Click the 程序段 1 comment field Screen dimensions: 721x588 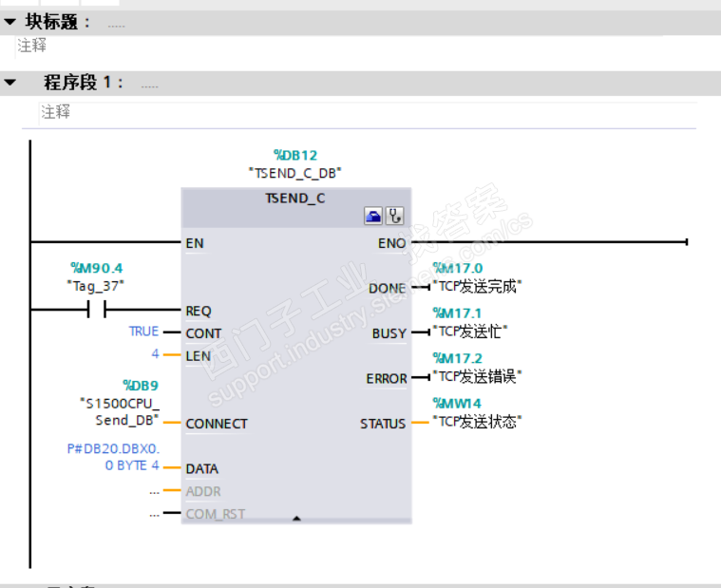368,112
